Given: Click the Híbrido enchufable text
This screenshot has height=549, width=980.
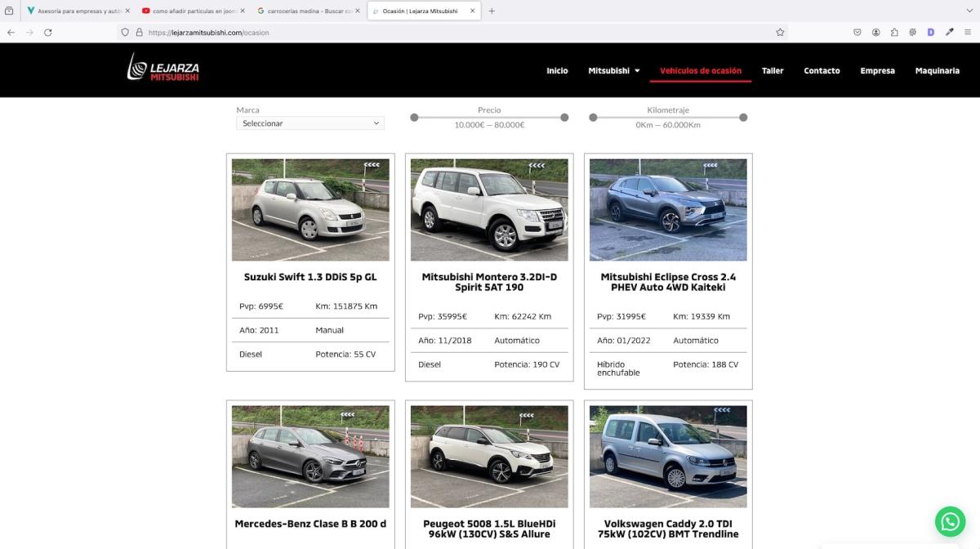Looking at the screenshot, I should [618, 368].
